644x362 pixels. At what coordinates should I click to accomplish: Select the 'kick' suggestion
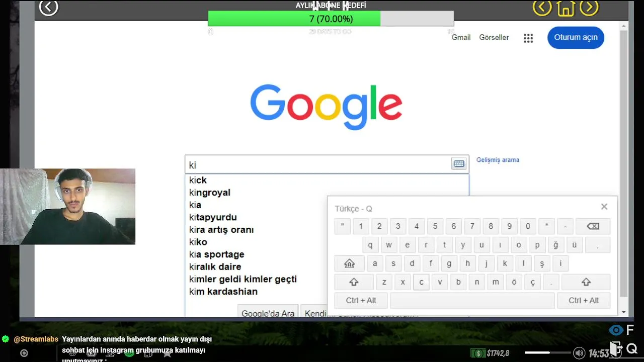[327, 180]
